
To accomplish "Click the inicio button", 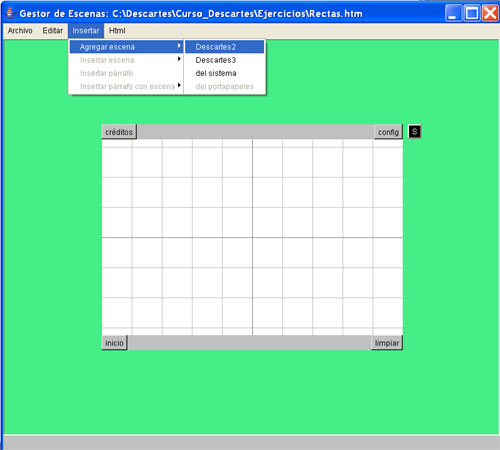I will point(114,343).
